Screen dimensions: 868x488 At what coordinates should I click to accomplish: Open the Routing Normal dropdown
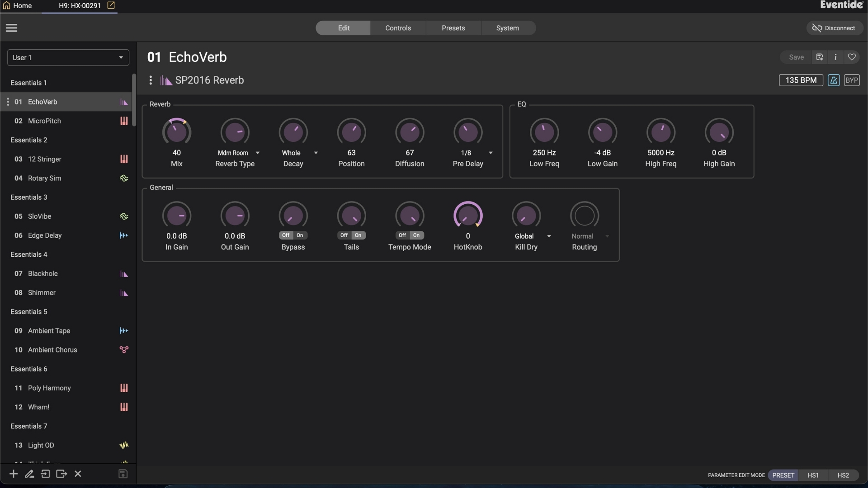click(x=590, y=236)
